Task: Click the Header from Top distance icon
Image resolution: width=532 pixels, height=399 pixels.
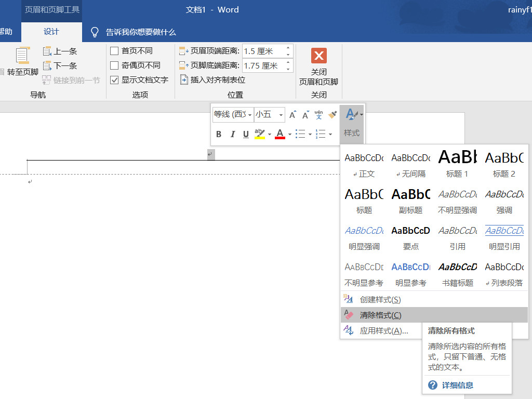Action: click(183, 51)
